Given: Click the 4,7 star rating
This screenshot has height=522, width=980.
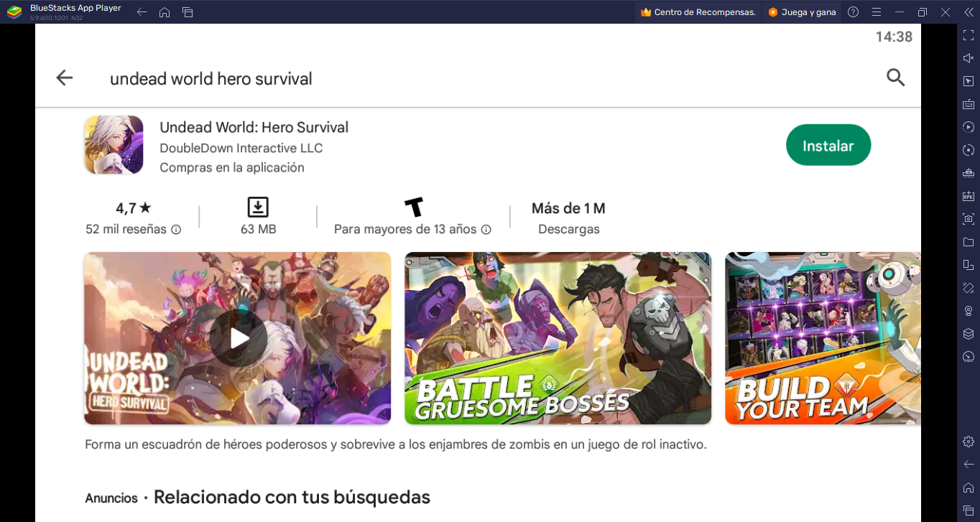Looking at the screenshot, I should 134,208.
